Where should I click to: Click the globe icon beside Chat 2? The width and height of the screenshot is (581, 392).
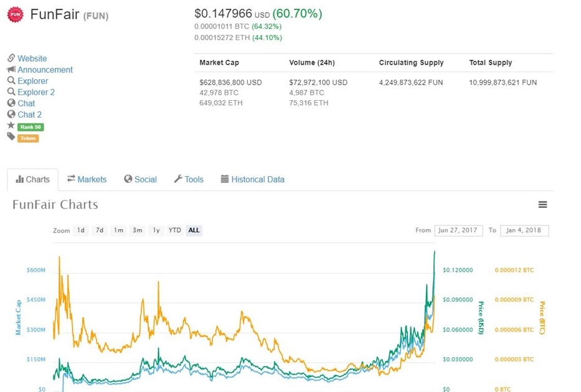(11, 114)
